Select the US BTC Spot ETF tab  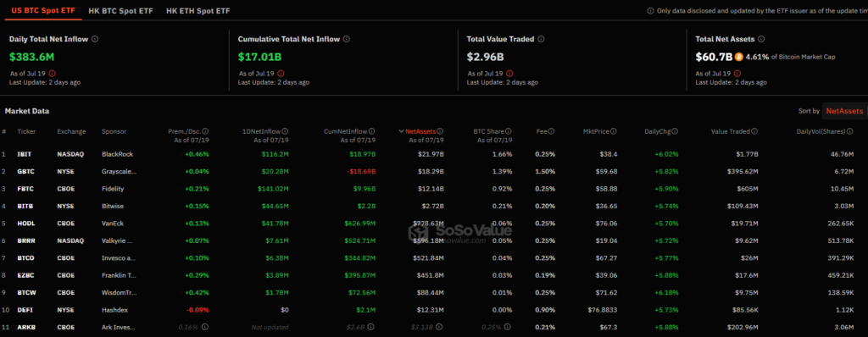point(43,10)
